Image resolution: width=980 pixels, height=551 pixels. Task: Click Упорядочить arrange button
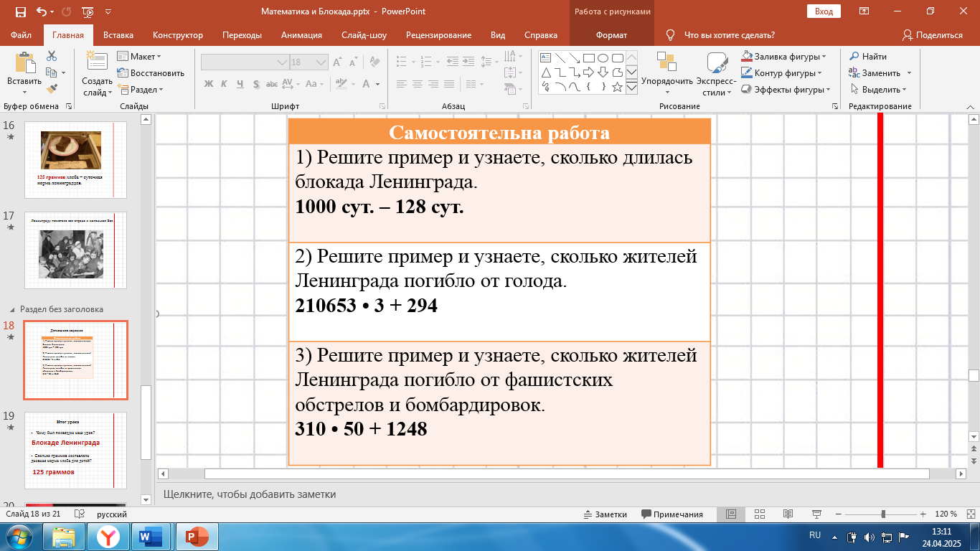click(667, 74)
